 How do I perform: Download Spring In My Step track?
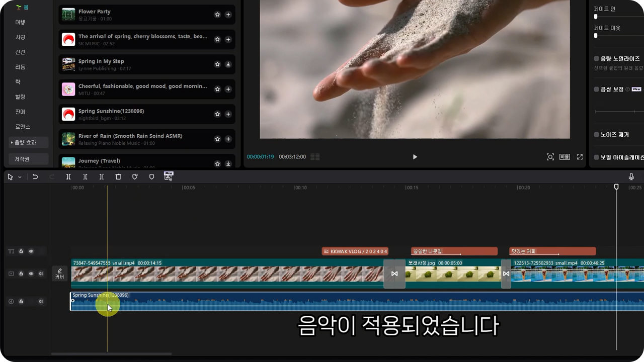pyautogui.click(x=228, y=64)
